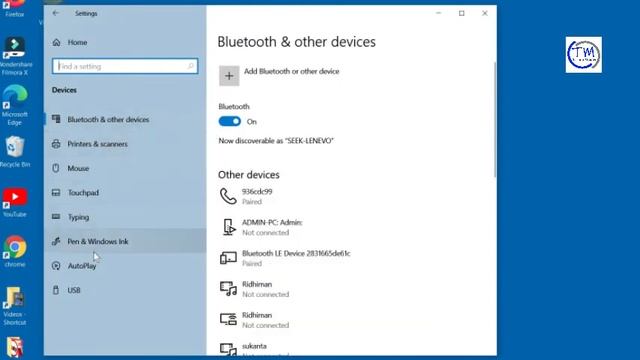Screen dimensions: 640x360
Task: Open YouTube desktop shortcut
Action: (x=15, y=202)
